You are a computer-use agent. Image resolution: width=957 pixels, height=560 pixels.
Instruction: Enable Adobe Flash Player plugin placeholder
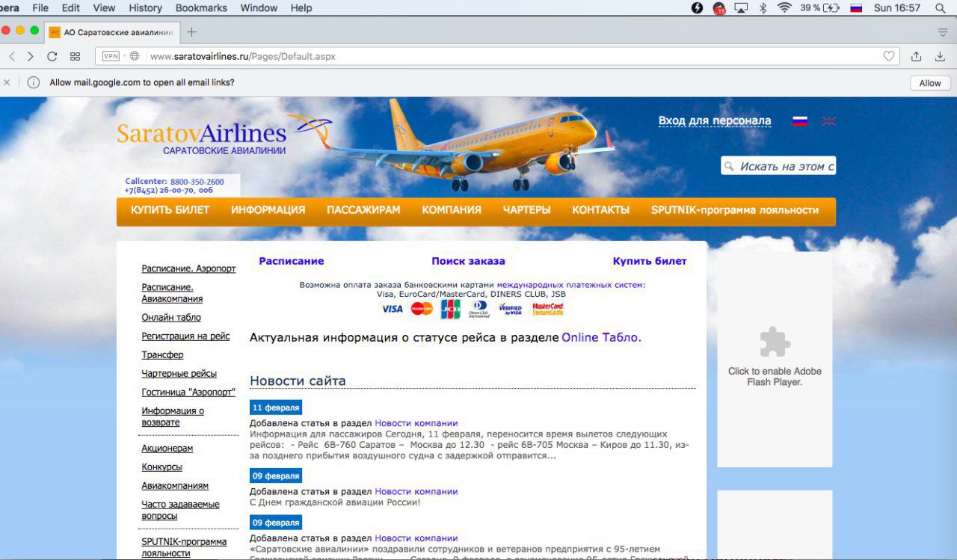click(x=775, y=359)
